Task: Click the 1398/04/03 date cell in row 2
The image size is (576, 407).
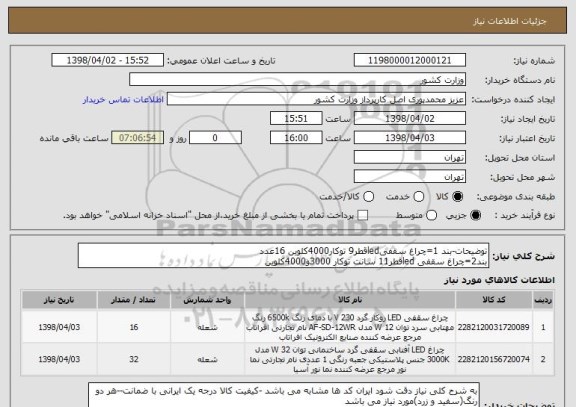Action: point(59,359)
